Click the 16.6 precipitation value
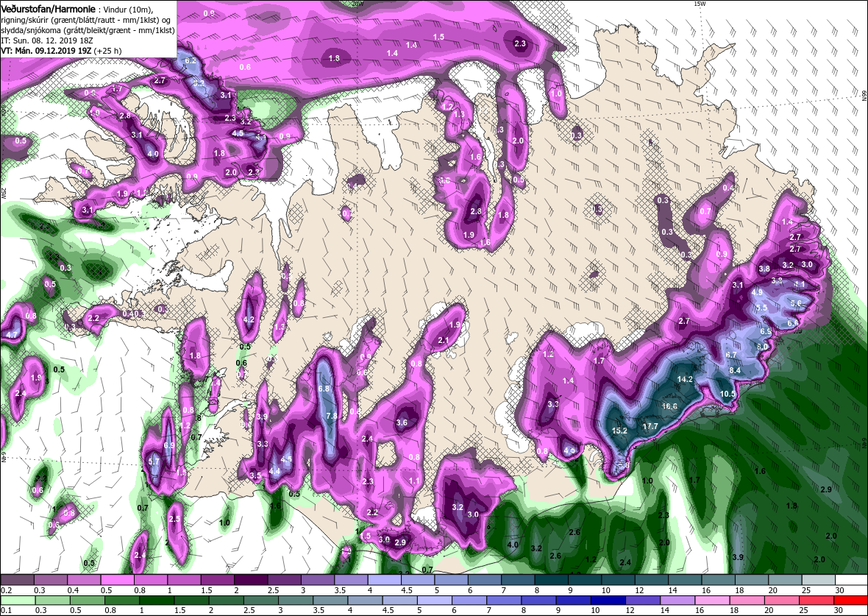 click(669, 406)
